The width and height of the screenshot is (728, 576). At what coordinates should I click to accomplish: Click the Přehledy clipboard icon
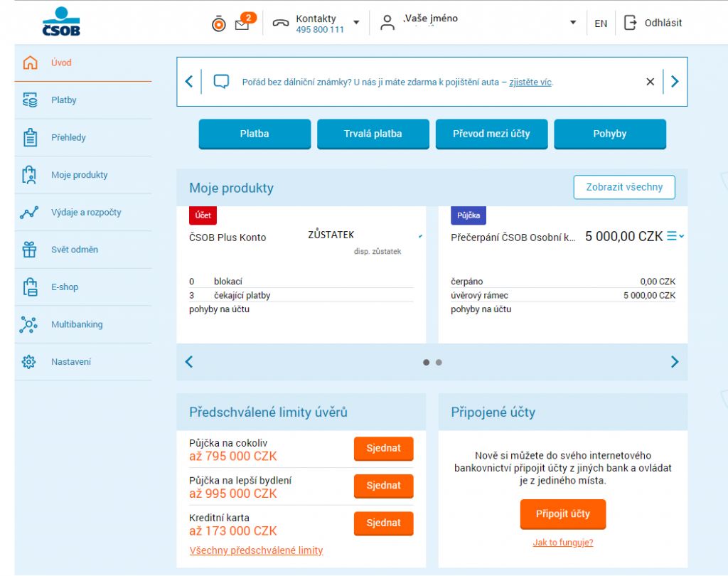point(30,137)
